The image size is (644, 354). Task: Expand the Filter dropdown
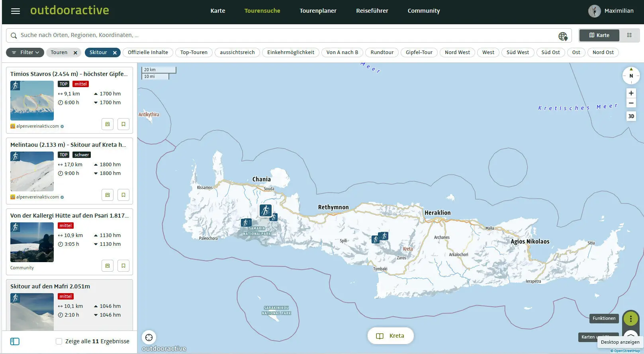click(x=25, y=53)
